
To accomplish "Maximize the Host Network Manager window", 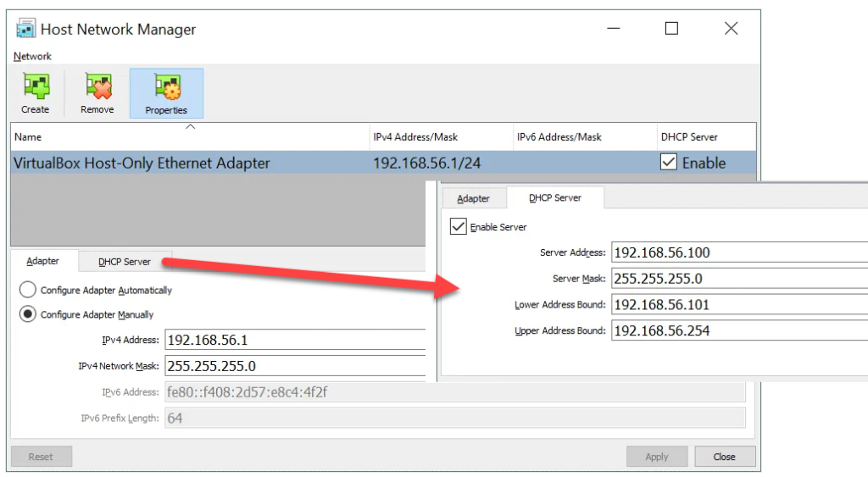I will (x=671, y=28).
